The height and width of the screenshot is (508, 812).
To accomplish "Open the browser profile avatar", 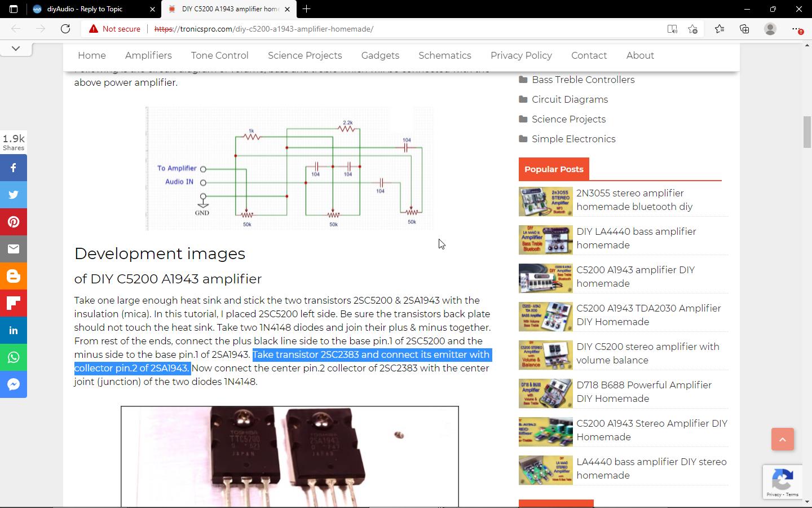I will click(x=770, y=29).
